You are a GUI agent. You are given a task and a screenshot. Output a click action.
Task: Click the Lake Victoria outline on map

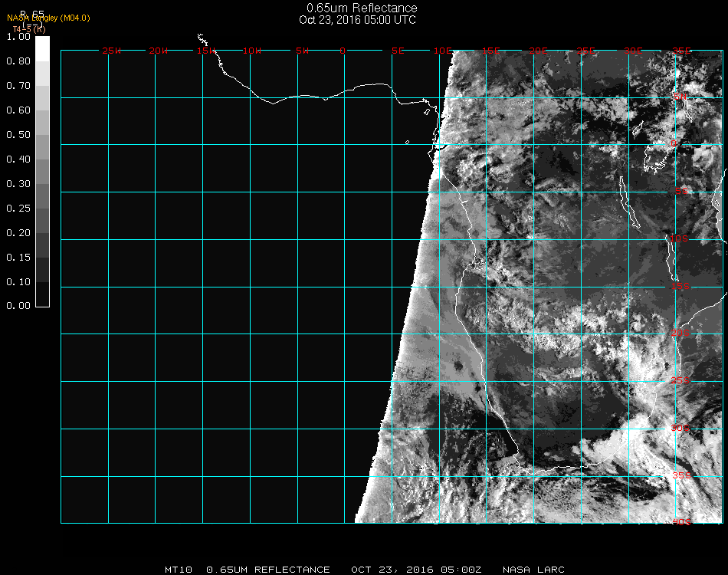657,157
